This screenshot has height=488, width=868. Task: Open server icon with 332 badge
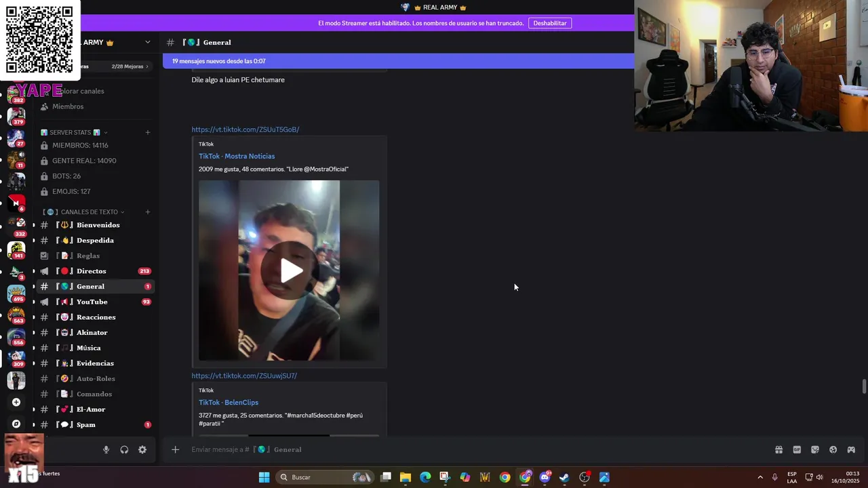16,227
